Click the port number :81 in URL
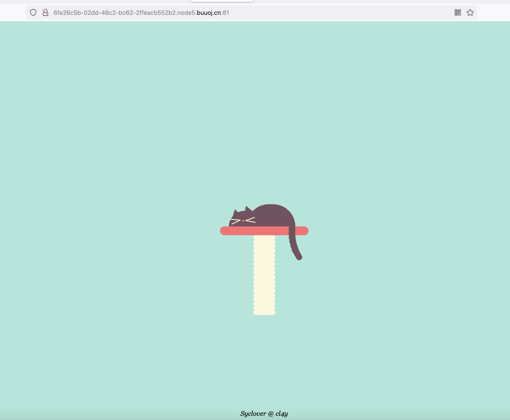Screen dimensions: 510x420 click(x=225, y=13)
